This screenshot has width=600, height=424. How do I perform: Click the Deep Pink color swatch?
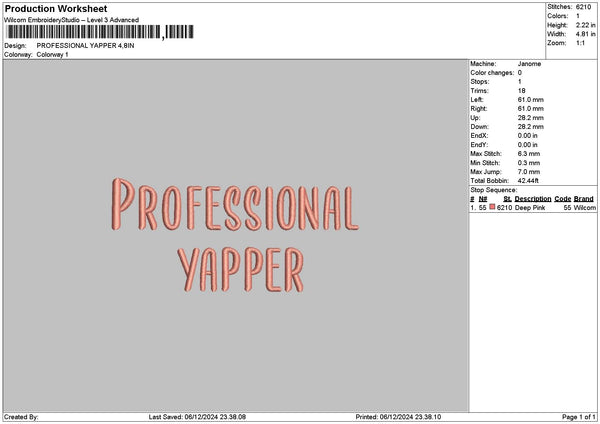pos(492,207)
